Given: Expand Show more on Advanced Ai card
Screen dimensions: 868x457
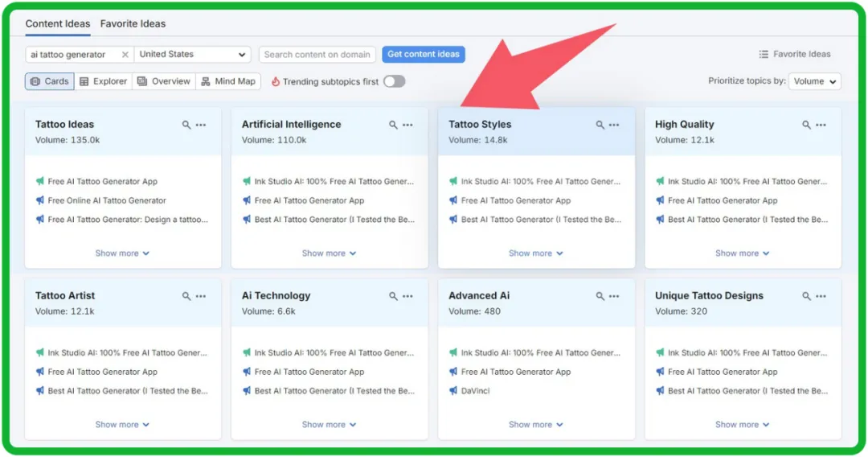Looking at the screenshot, I should click(535, 425).
